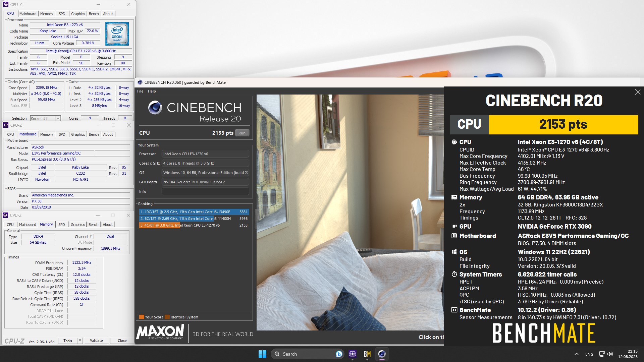Open CPU-Z taskbar icon

coord(352,354)
